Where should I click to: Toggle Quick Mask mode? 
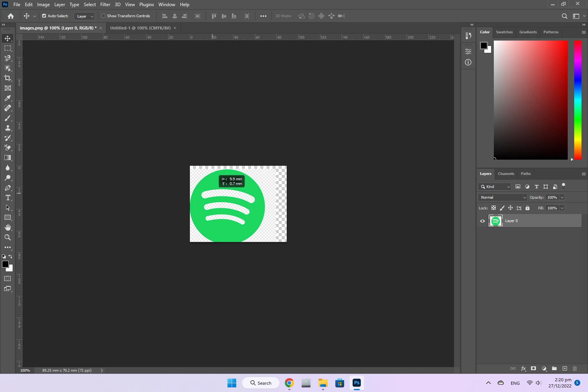click(8, 279)
